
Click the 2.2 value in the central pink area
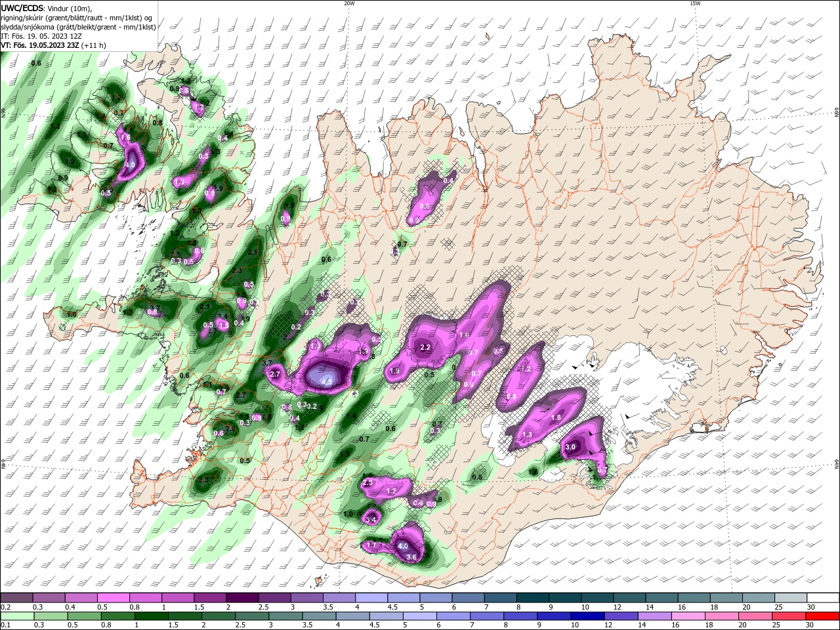[425, 347]
